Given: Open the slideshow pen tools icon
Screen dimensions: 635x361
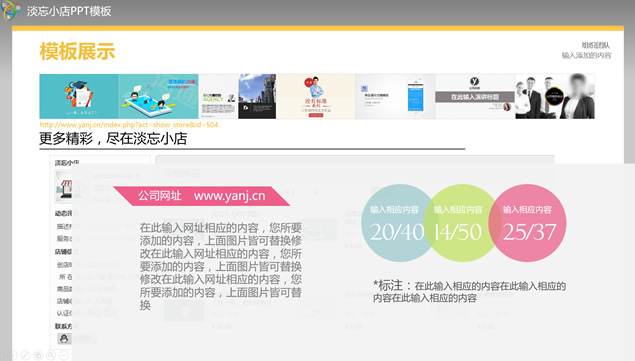Looking at the screenshot, I should pos(25,355).
